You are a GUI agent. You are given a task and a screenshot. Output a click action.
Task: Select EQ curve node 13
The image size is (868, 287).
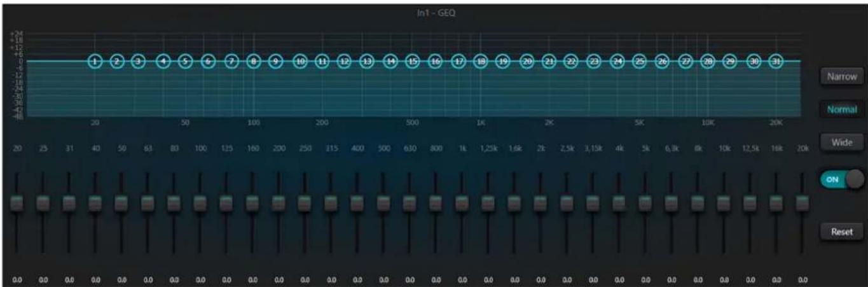pyautogui.click(x=367, y=62)
